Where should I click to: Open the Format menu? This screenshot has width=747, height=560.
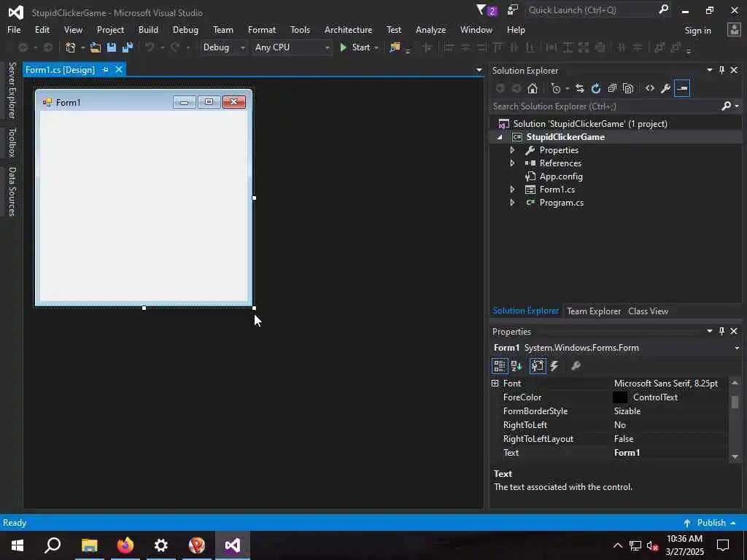pyautogui.click(x=262, y=29)
